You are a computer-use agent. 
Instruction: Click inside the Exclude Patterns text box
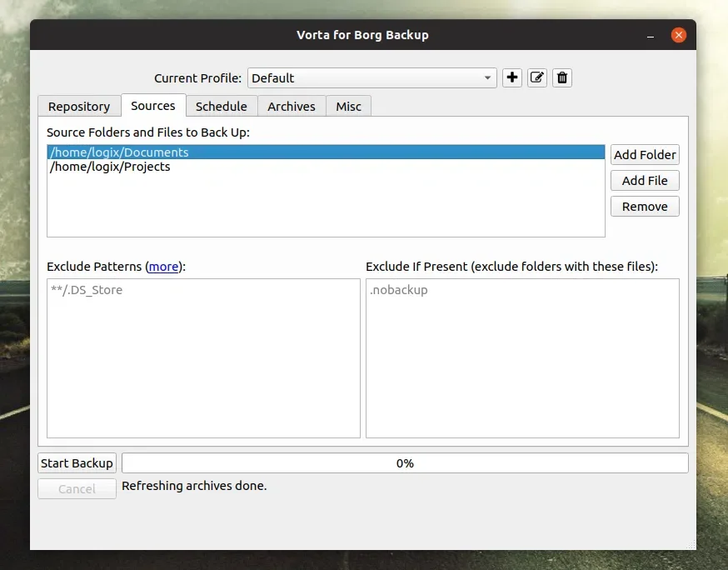coord(203,358)
